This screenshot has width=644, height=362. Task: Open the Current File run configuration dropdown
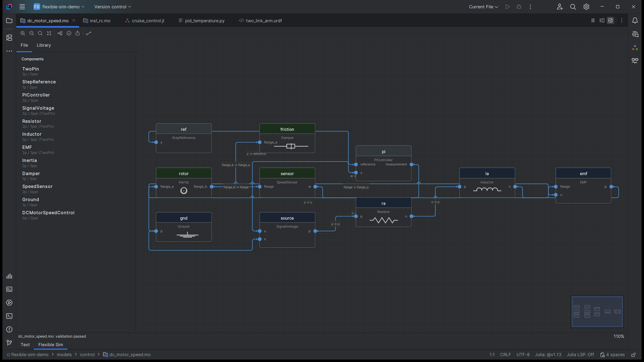483,7
